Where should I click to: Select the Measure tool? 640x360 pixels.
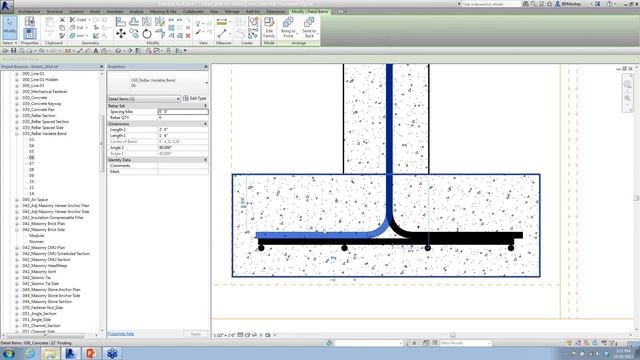pos(222,22)
